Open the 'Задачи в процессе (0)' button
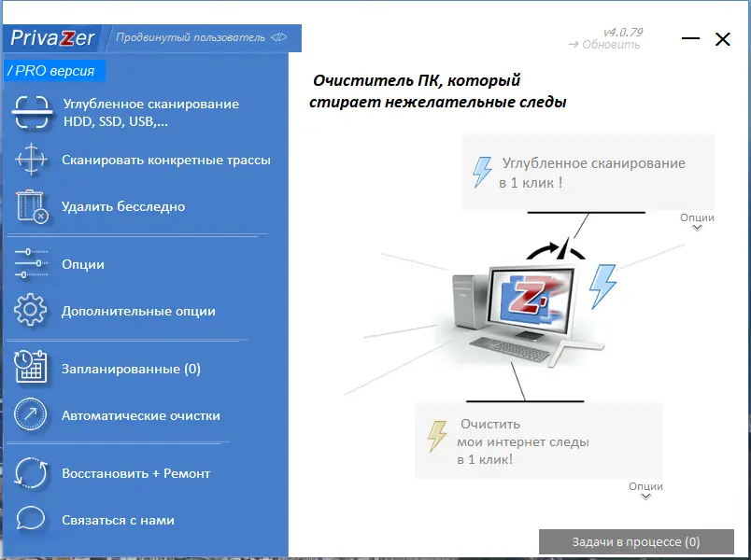The height and width of the screenshot is (560, 751). coord(638,541)
